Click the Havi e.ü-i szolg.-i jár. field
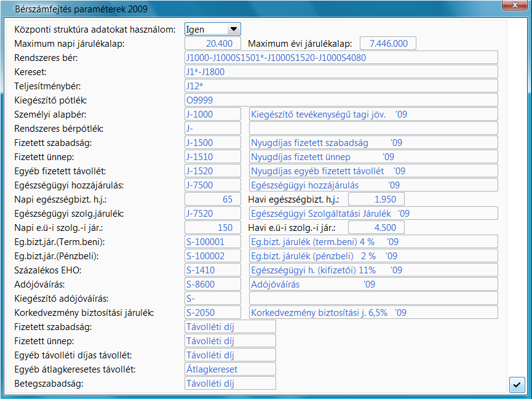This screenshot has height=399, width=532. click(x=376, y=227)
